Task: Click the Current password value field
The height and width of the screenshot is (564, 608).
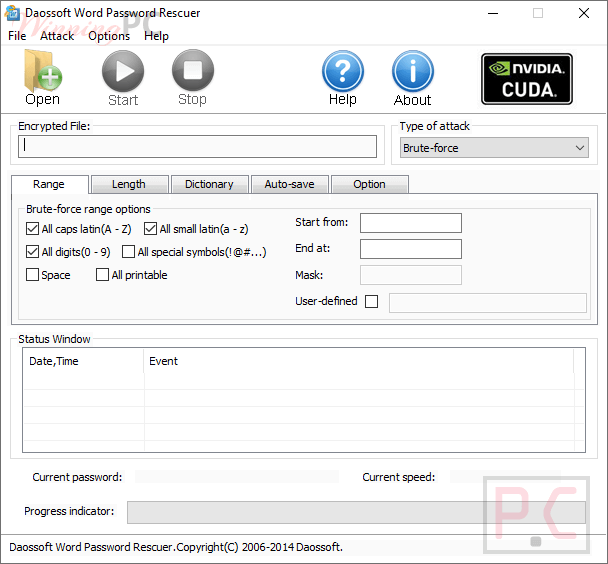Action: click(x=237, y=477)
